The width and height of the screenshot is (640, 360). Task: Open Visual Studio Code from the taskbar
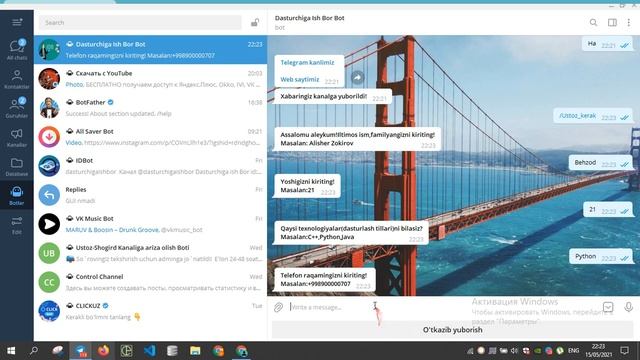149,351
